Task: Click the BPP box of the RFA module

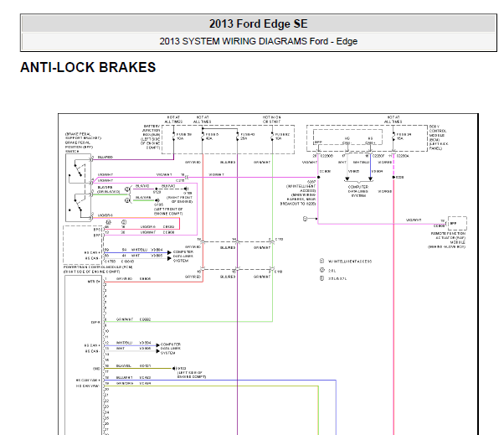Action: click(457, 223)
